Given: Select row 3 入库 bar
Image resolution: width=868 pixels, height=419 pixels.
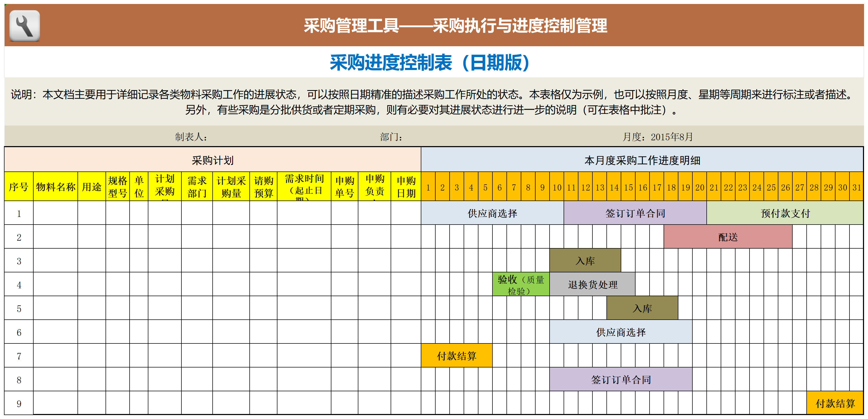Looking at the screenshot, I should [x=585, y=260].
